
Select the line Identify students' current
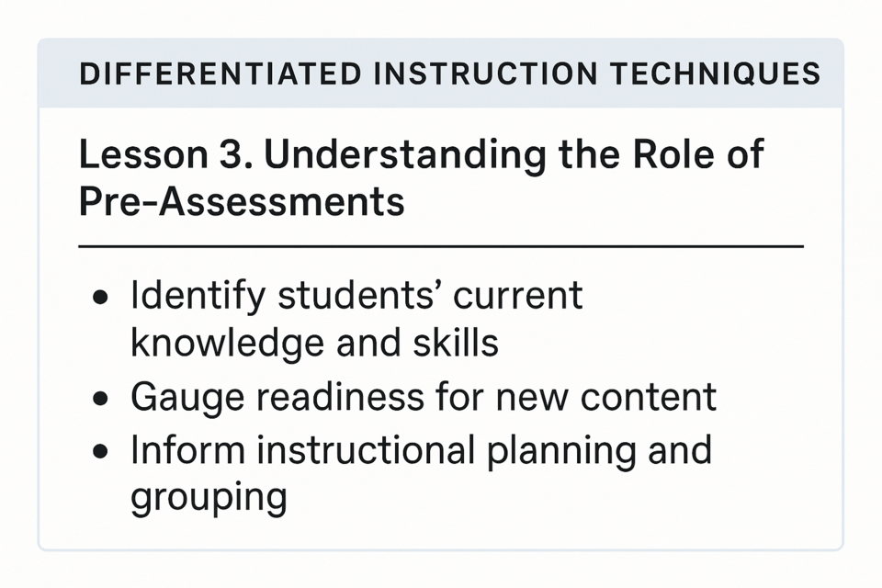tap(356, 295)
